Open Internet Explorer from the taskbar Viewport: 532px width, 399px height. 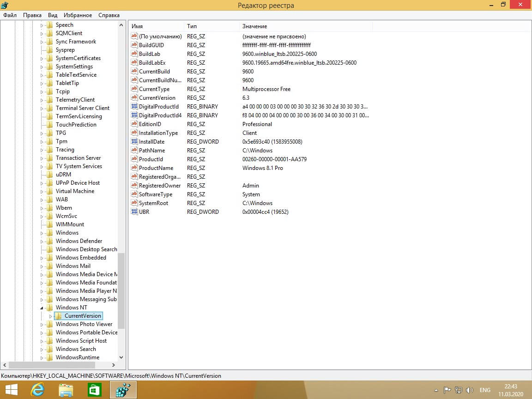click(37, 390)
